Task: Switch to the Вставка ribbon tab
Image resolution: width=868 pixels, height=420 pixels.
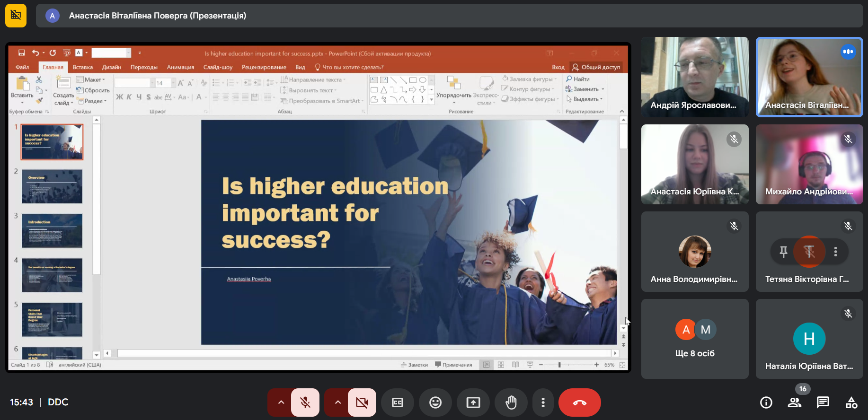Action: [x=83, y=67]
